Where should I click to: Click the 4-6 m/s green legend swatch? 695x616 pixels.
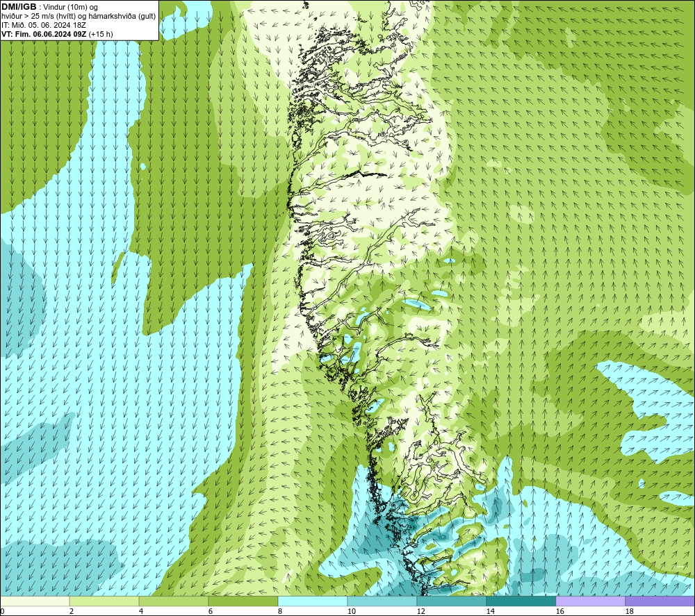[x=173, y=601]
